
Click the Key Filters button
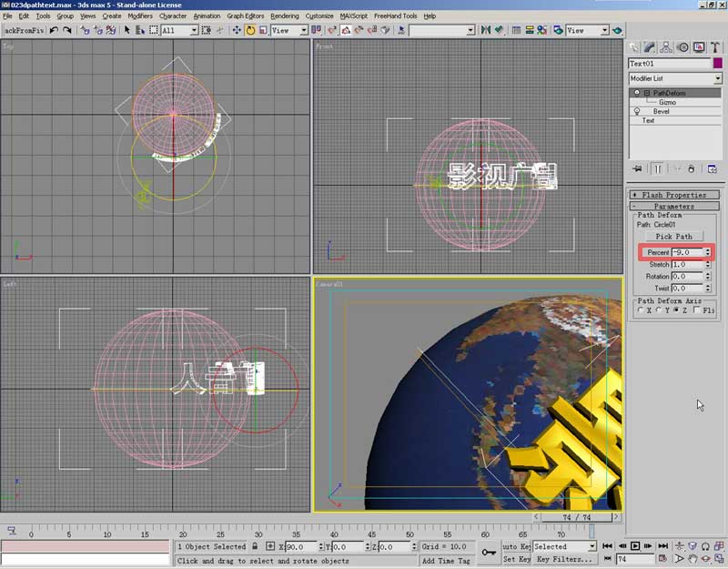coord(564,559)
